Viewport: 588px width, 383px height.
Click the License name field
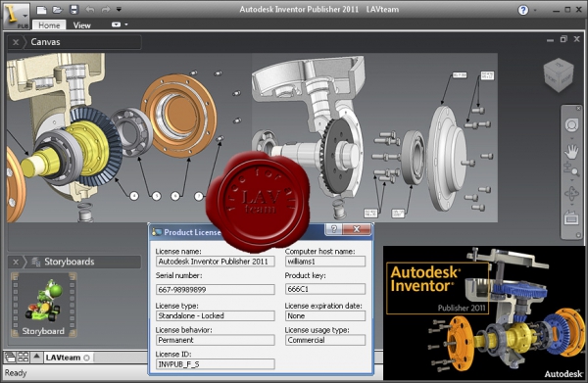coord(216,262)
